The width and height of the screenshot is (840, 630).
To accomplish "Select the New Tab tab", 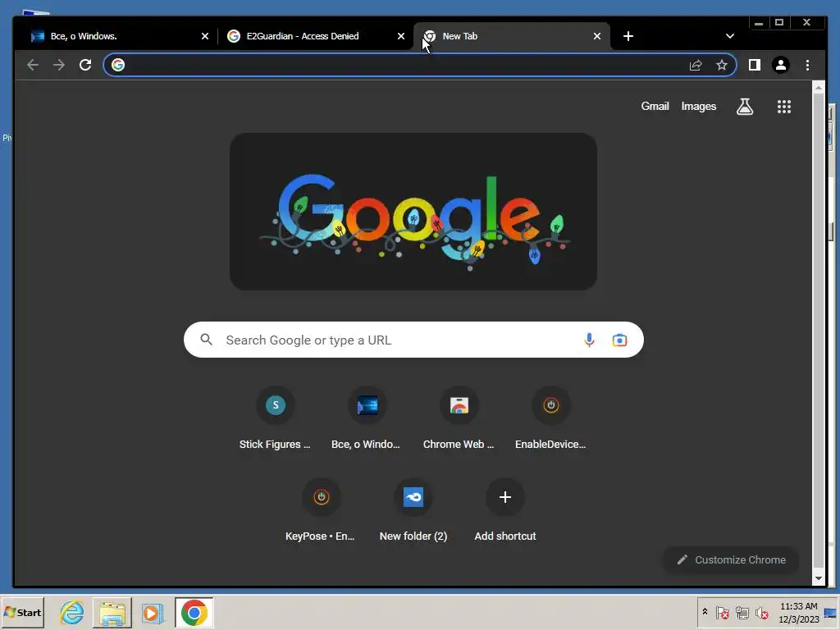I will [512, 36].
